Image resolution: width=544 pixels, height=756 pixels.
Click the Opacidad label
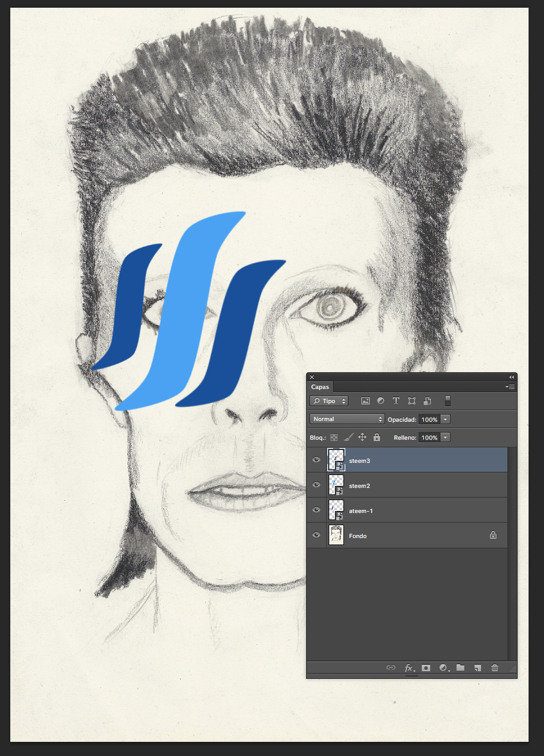[402, 419]
